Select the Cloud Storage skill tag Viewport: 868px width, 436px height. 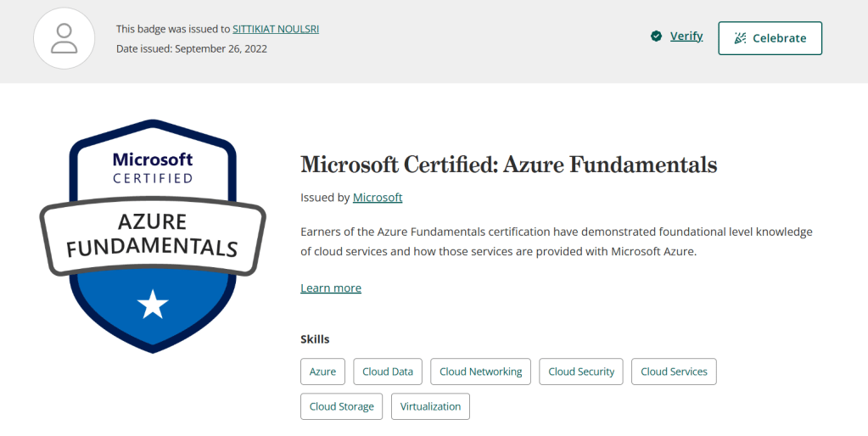(342, 406)
